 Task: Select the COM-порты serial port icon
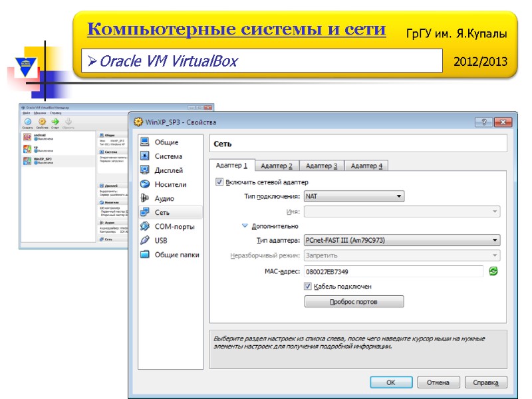point(145,226)
